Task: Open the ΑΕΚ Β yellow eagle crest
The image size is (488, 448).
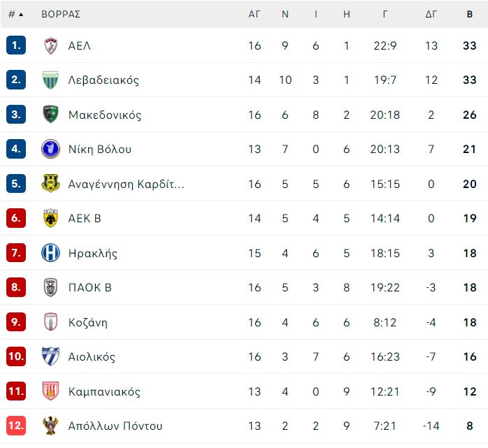Action: [50, 218]
